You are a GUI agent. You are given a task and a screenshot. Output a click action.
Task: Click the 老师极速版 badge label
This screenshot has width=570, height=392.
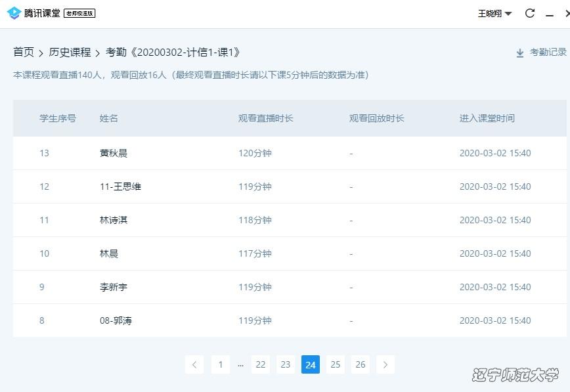click(x=79, y=14)
